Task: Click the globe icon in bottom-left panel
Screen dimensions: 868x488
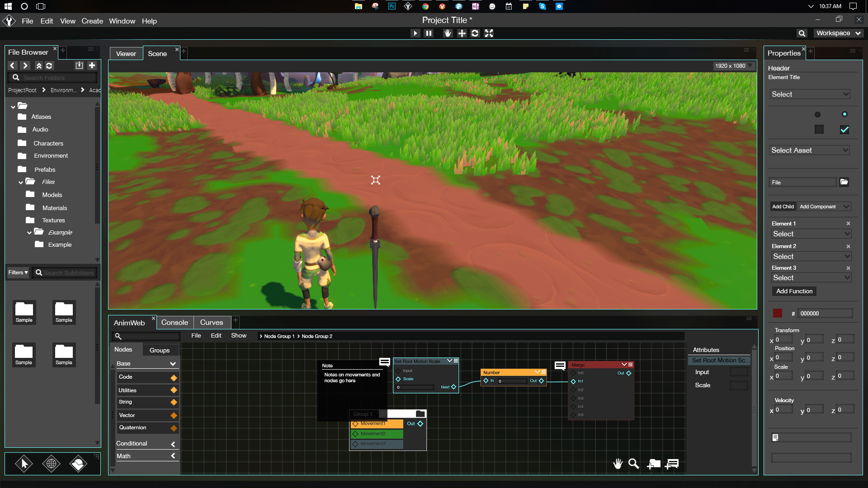Action: (51, 464)
